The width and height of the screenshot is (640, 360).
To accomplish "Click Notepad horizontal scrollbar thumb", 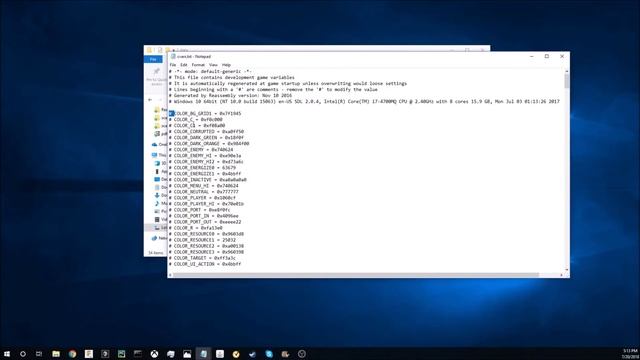I will click(356, 275).
